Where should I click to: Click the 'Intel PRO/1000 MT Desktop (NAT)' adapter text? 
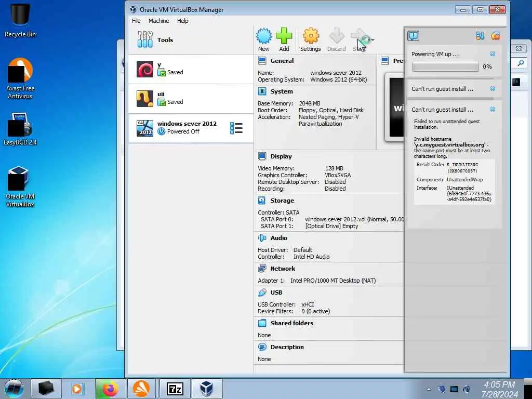333,281
